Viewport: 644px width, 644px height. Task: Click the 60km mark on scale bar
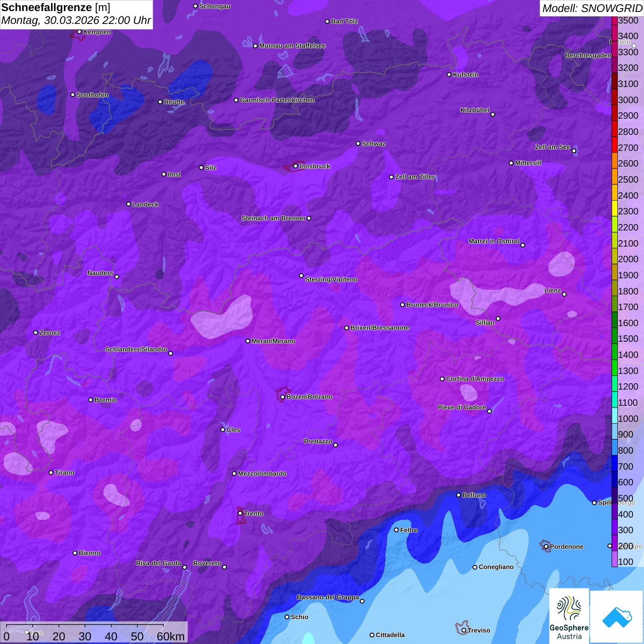pos(171,636)
